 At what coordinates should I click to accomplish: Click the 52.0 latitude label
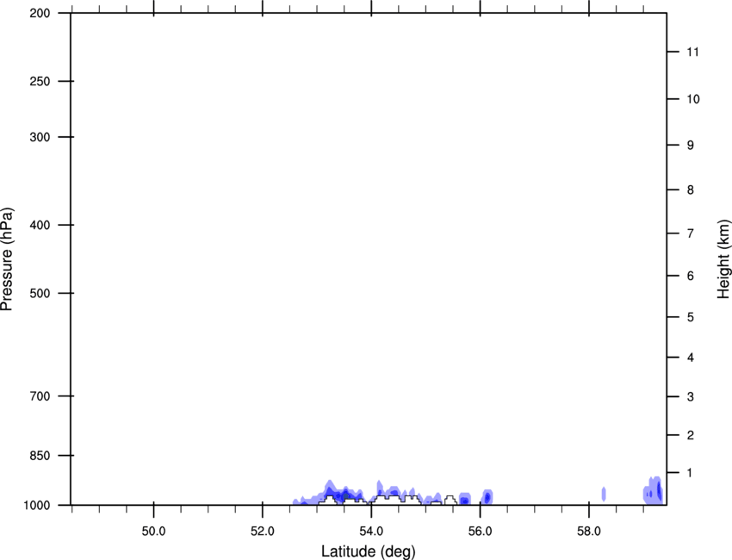point(263,532)
